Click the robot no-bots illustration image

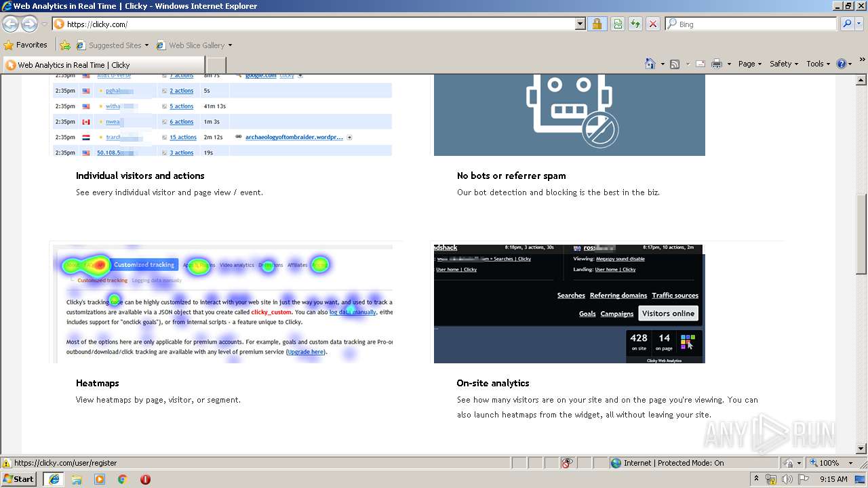click(570, 115)
